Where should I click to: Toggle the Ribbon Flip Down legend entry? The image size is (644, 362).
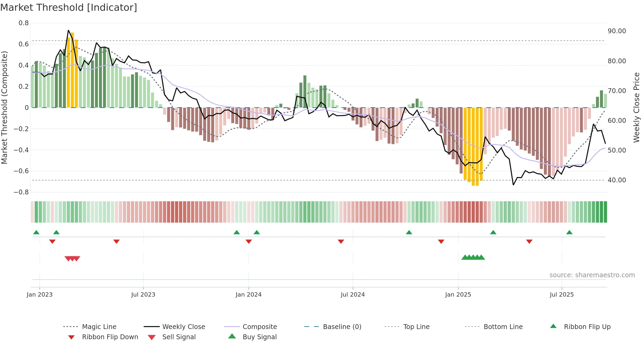(103, 337)
